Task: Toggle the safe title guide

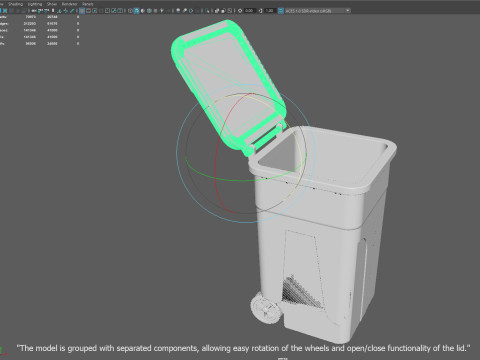Action: point(120,11)
